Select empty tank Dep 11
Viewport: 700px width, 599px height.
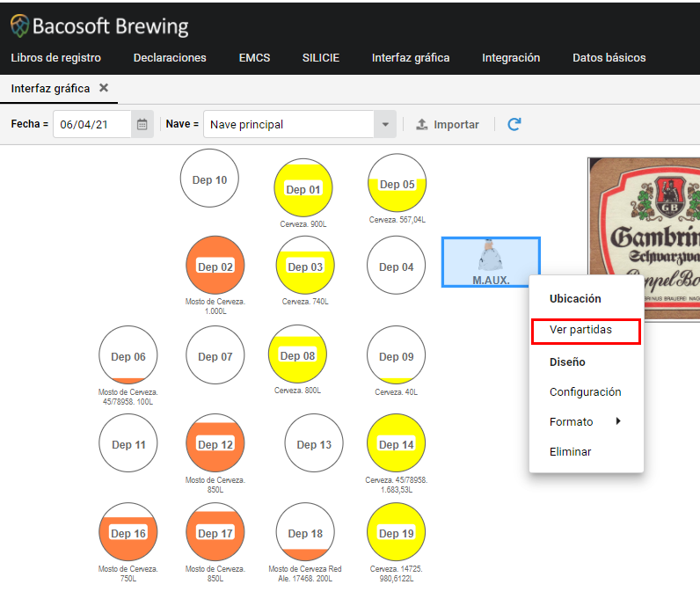coord(128,442)
